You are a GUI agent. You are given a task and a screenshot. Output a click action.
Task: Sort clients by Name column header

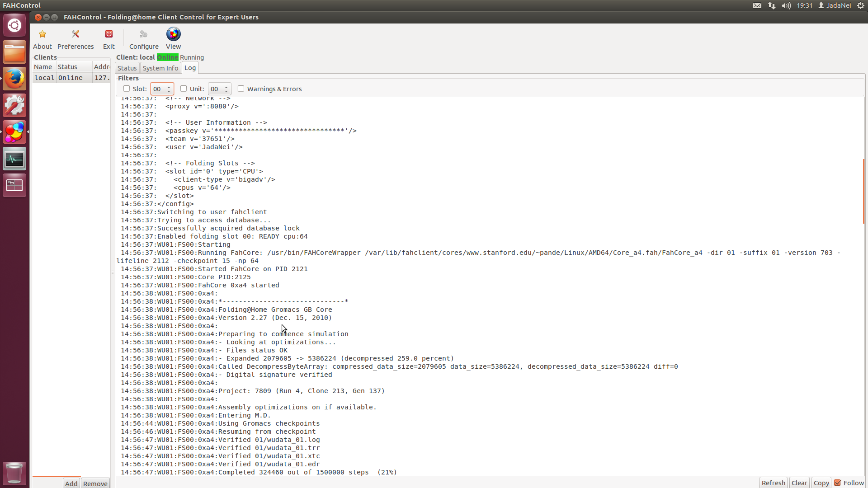[x=44, y=67]
